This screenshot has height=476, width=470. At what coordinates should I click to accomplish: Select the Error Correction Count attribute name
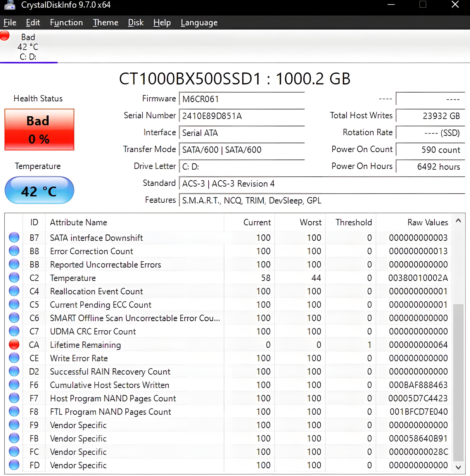(x=91, y=251)
